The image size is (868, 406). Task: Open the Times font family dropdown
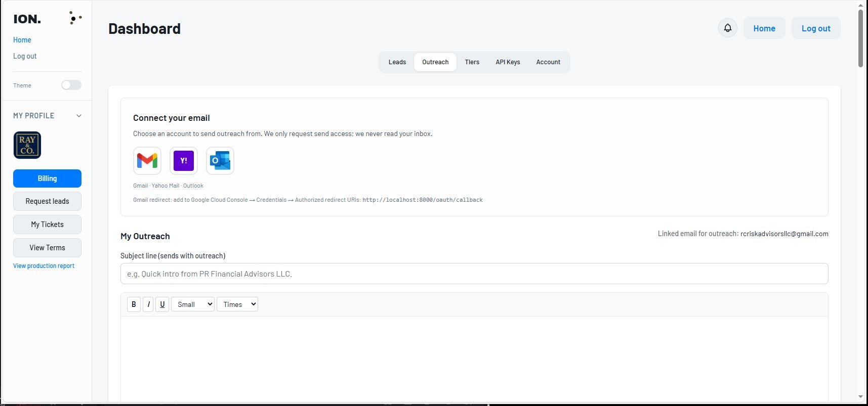click(x=237, y=304)
